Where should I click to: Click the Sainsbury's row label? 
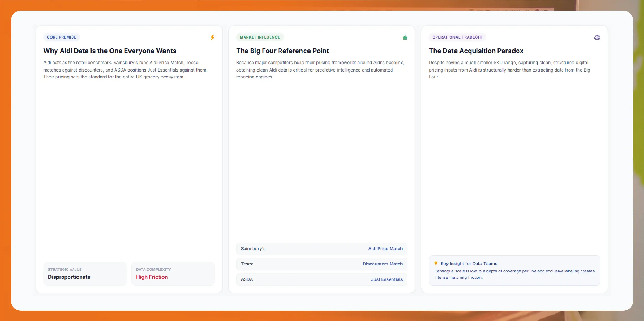tap(253, 249)
